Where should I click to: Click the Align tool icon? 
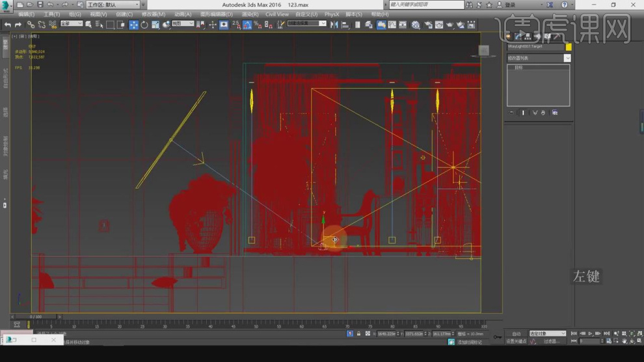pos(345,25)
